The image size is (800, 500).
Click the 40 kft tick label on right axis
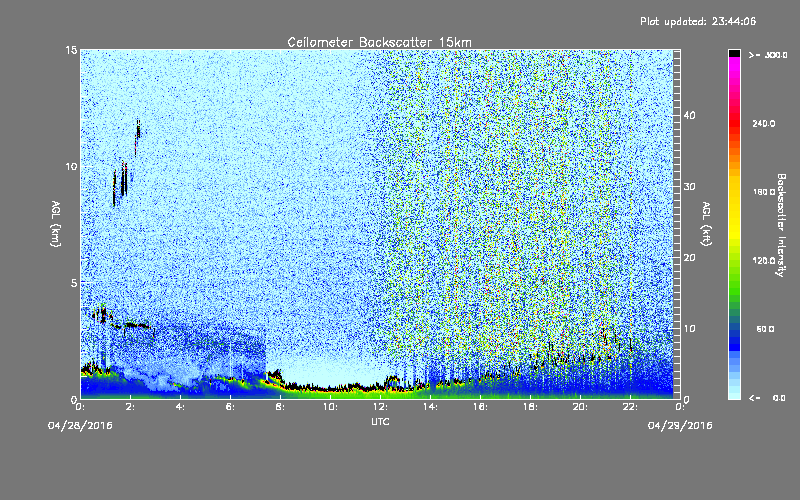[689, 115]
